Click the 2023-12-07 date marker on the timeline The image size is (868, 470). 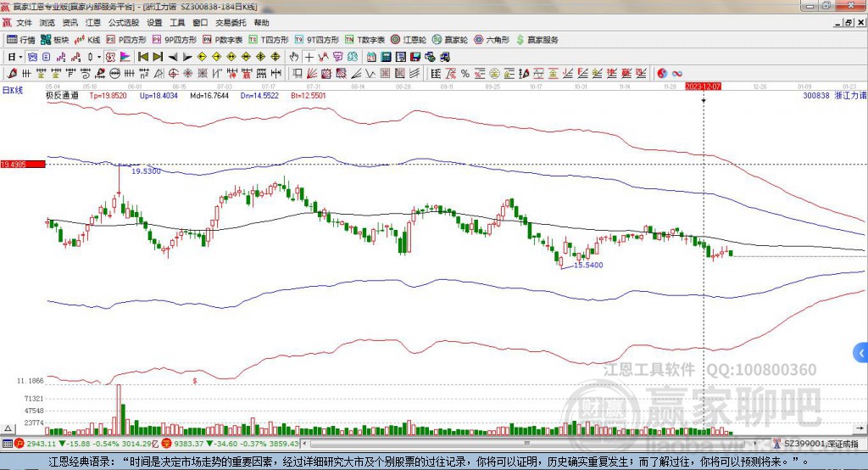coord(703,87)
